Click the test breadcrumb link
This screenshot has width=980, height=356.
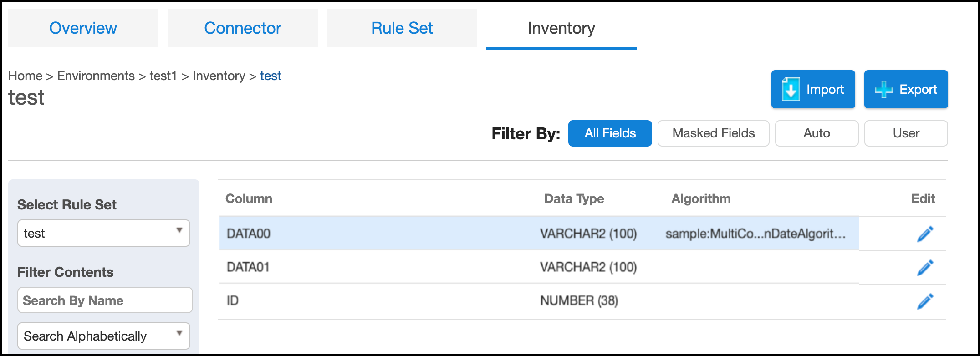point(271,76)
